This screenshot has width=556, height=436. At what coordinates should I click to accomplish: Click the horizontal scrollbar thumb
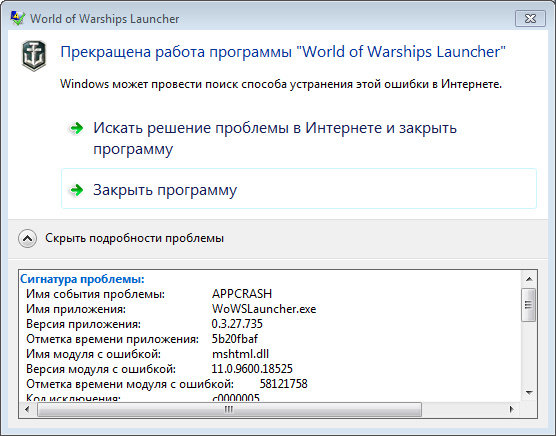coord(229,410)
